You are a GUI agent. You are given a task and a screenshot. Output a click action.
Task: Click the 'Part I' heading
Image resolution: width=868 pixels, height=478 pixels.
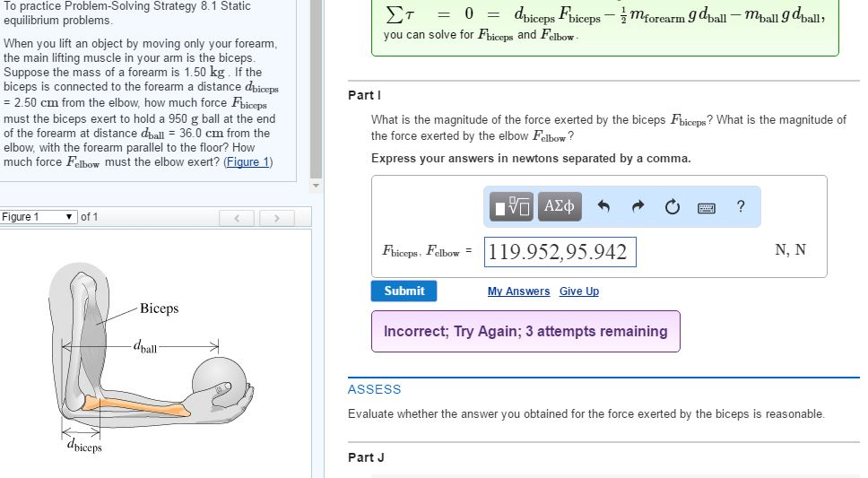click(364, 95)
